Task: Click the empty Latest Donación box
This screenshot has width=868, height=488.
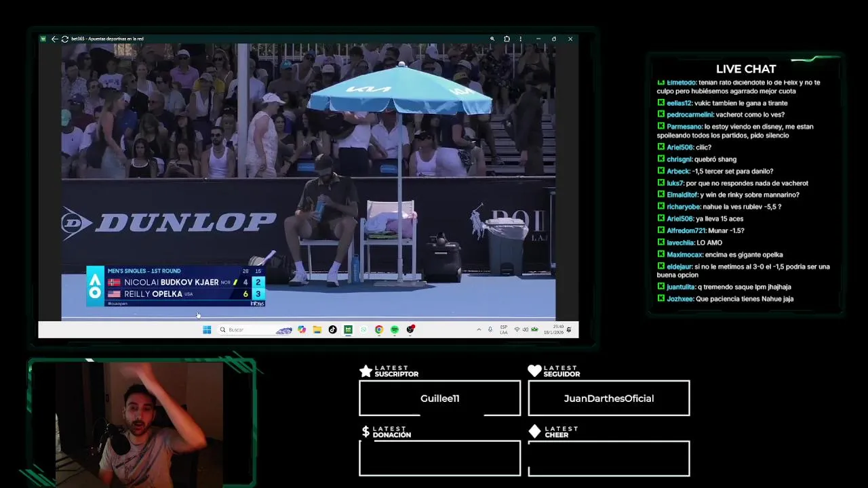Action: (x=439, y=458)
